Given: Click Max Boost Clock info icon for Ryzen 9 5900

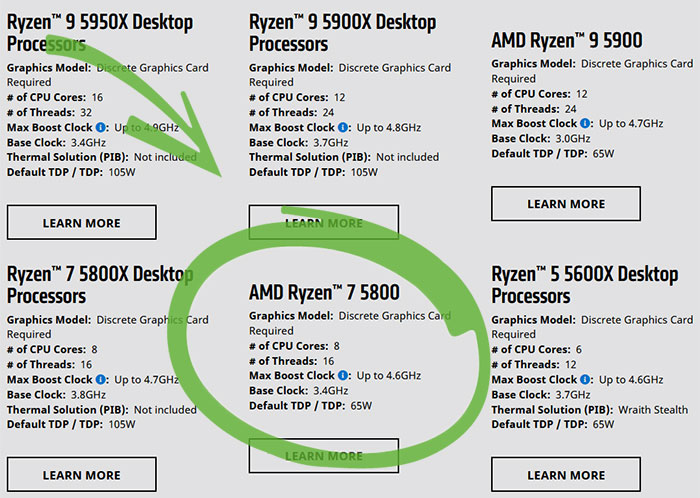Looking at the screenshot, I should [585, 123].
